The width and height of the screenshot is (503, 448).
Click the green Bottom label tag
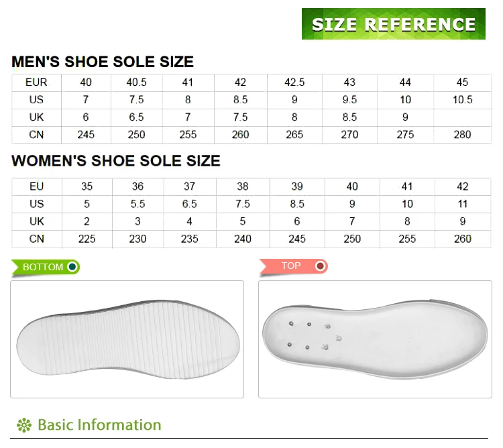pos(43,267)
